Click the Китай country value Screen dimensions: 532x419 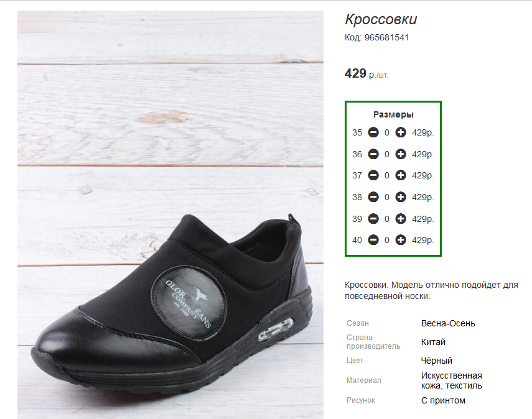coord(433,342)
